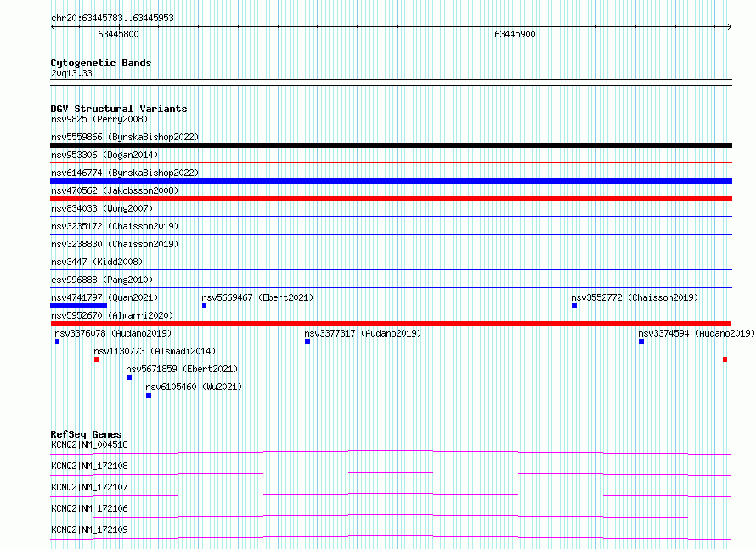Click the ruler's left arrow end
Viewport: 756px width, 549px height.
pos(53,27)
